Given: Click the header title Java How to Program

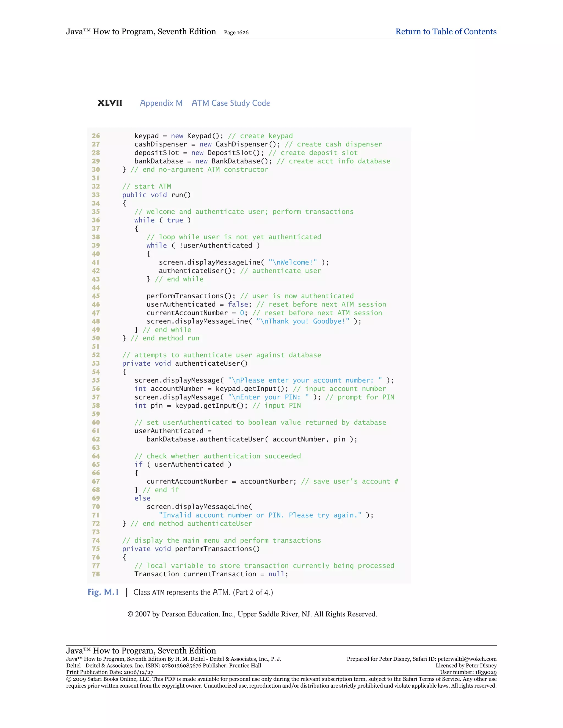Looking at the screenshot, I should coord(141,32).
